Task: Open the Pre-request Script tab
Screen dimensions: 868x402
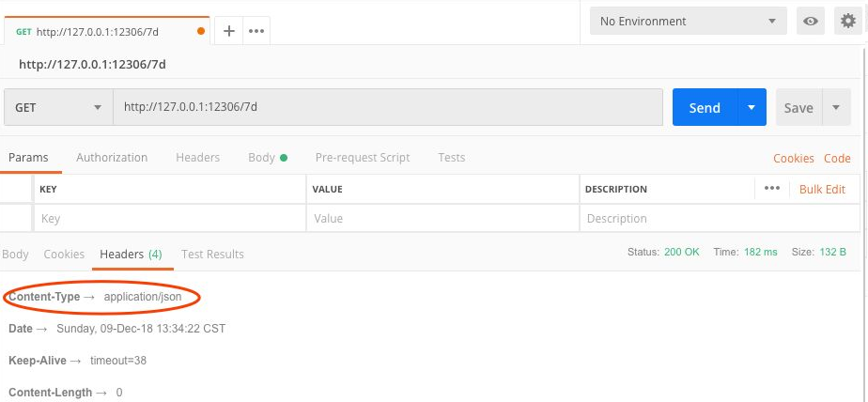Action: (363, 158)
